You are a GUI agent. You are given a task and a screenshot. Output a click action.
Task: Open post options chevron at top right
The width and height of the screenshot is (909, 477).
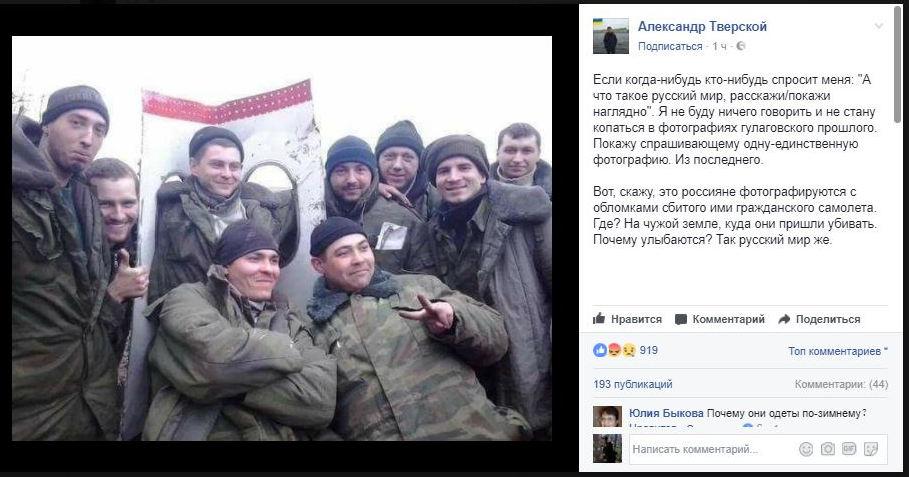pos(879,26)
